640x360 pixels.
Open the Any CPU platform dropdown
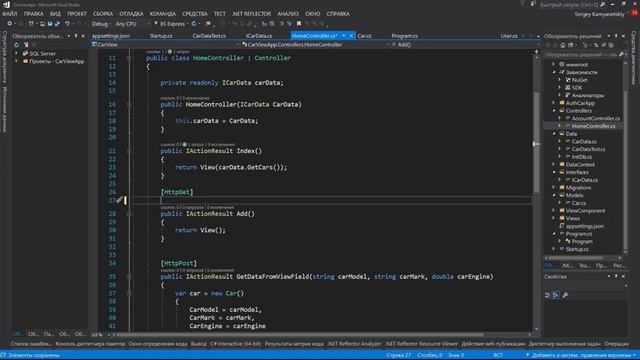click(133, 24)
